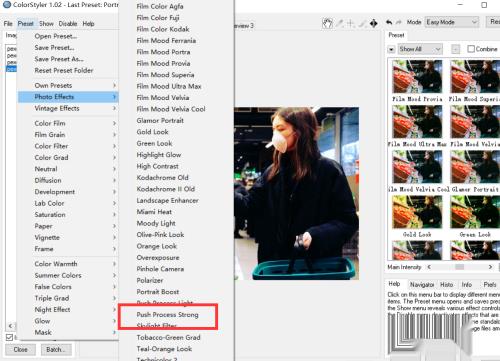Click the four-arrow move tool icon
500x361 pixels.
tap(373, 23)
